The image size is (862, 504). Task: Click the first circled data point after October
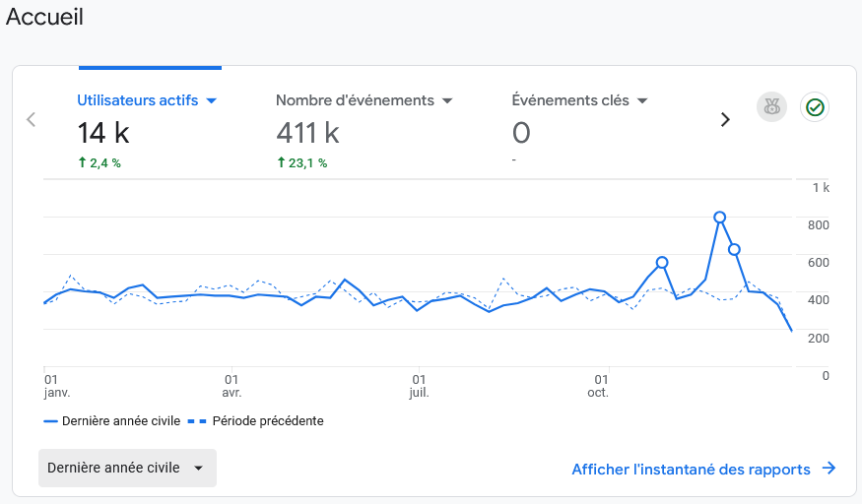click(x=662, y=263)
